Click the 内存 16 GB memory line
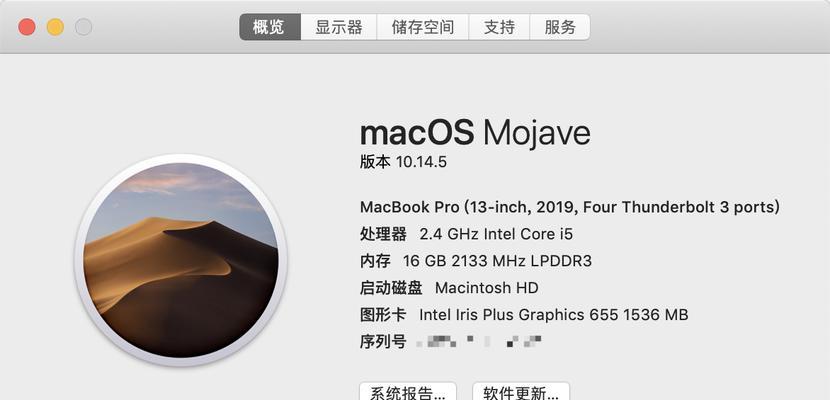 pyautogui.click(x=476, y=261)
